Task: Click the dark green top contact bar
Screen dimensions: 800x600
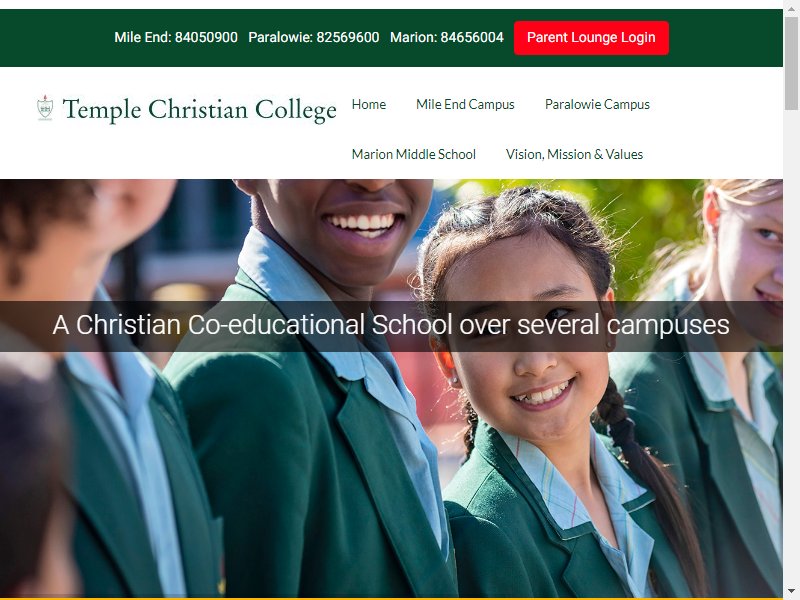Action: tap(391, 38)
